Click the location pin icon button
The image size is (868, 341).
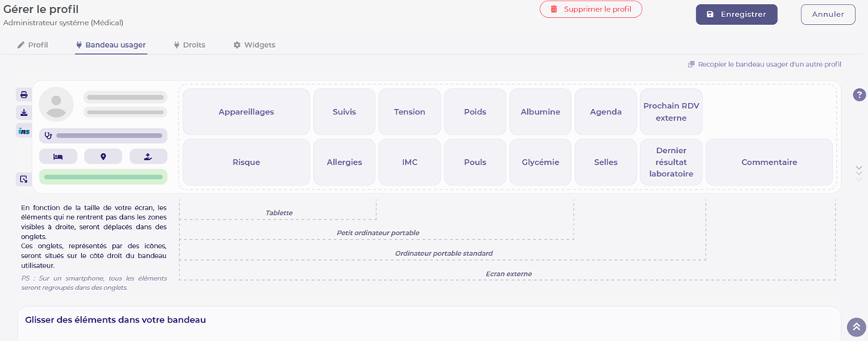(x=103, y=157)
